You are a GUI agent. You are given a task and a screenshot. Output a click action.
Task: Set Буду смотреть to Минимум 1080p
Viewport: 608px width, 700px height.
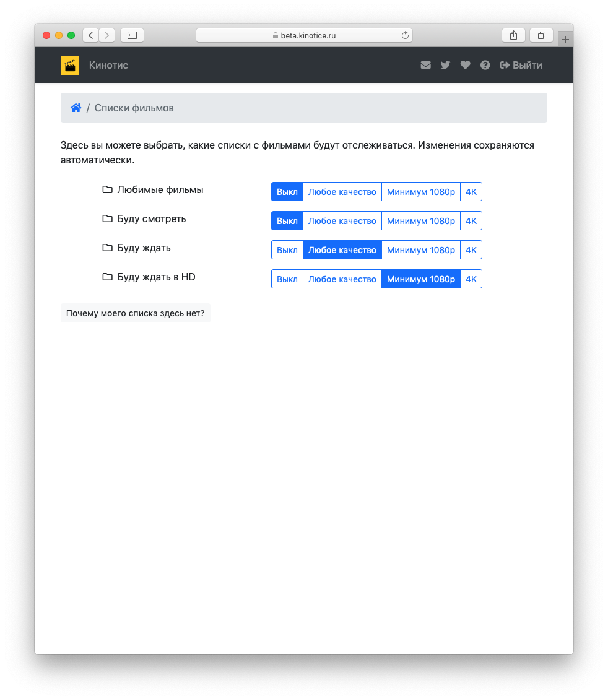point(421,221)
